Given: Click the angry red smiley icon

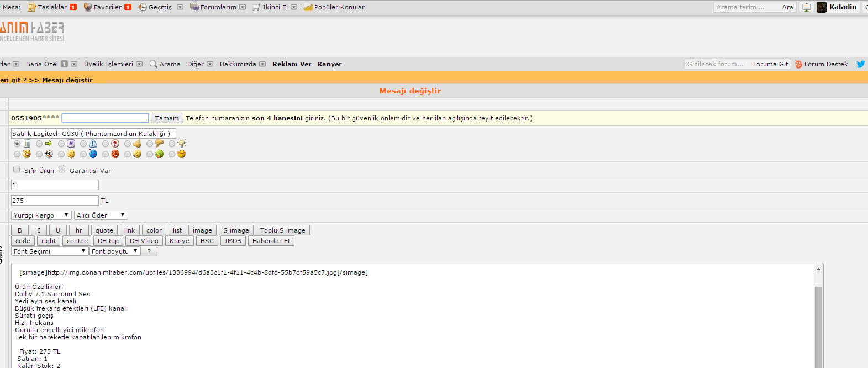Looking at the screenshot, I should [115, 154].
